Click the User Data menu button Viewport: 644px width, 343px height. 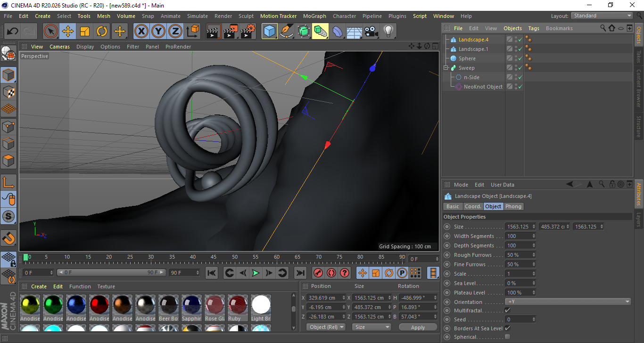(x=503, y=185)
